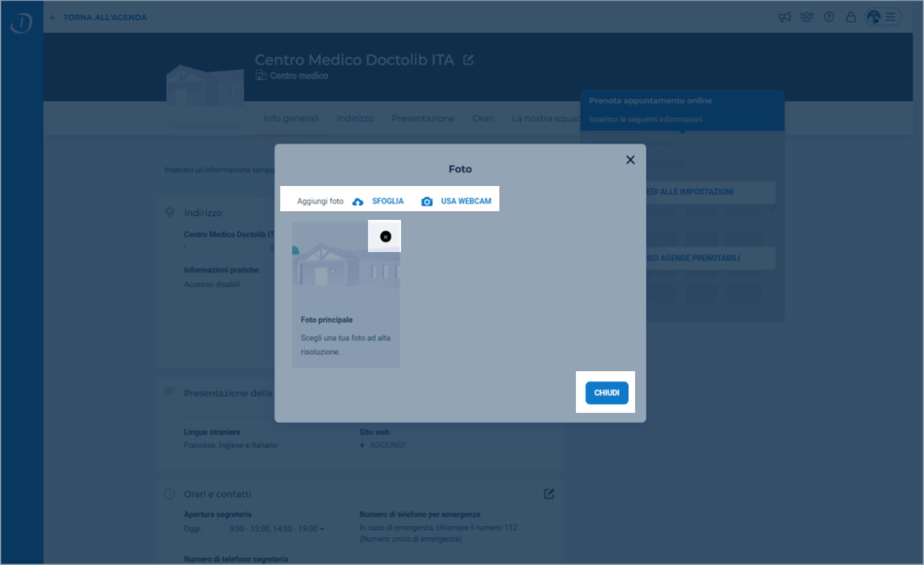Switch to the Indirizzo tab
This screenshot has width=924, height=565.
coord(355,119)
